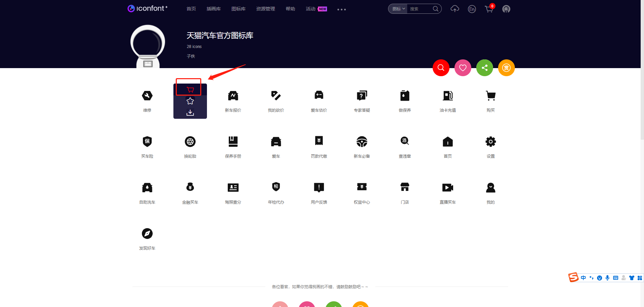The width and height of the screenshot is (644, 307).
Task: Click the 维修 wrench icon
Action: pos(147,96)
